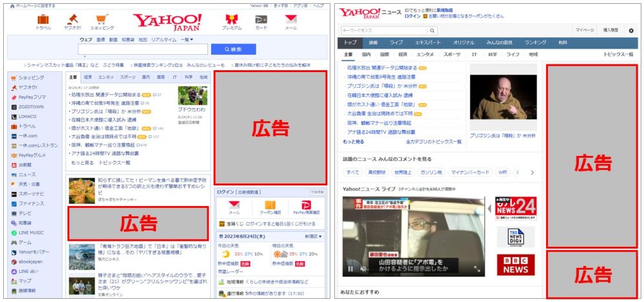
Task: Open ランキング tab in Yahoo News navbar
Action: 535,42
